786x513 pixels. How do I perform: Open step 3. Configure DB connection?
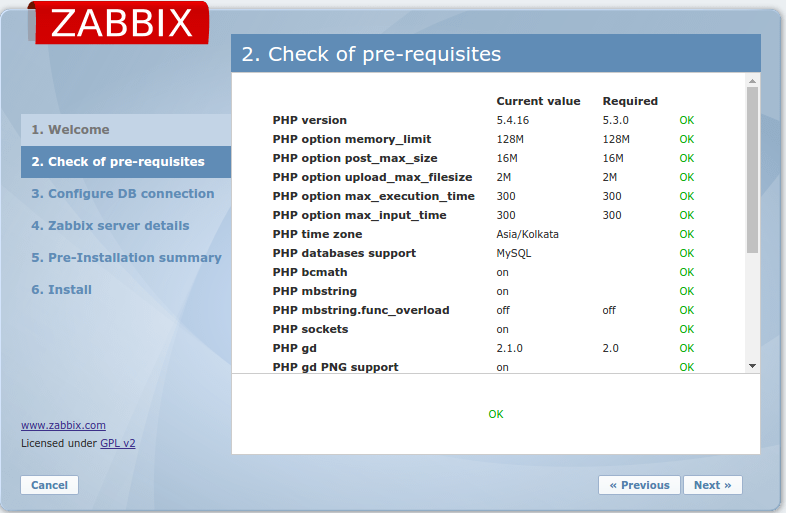coord(123,194)
